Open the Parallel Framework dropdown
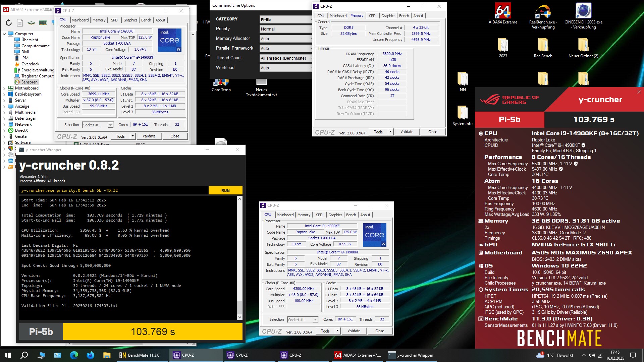This screenshot has height=362, width=644. [x=286, y=49]
